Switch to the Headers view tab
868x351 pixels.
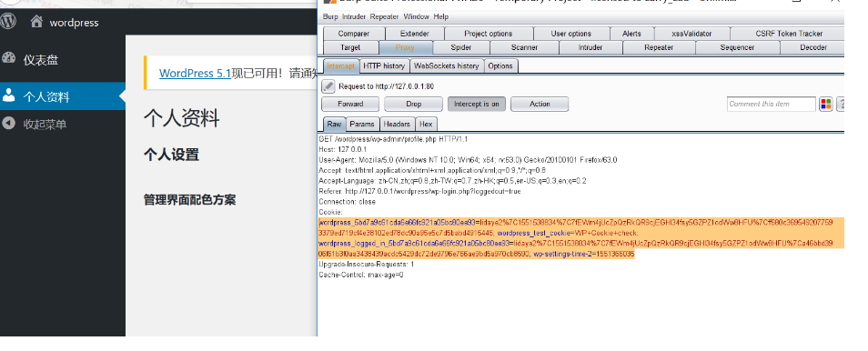click(397, 124)
